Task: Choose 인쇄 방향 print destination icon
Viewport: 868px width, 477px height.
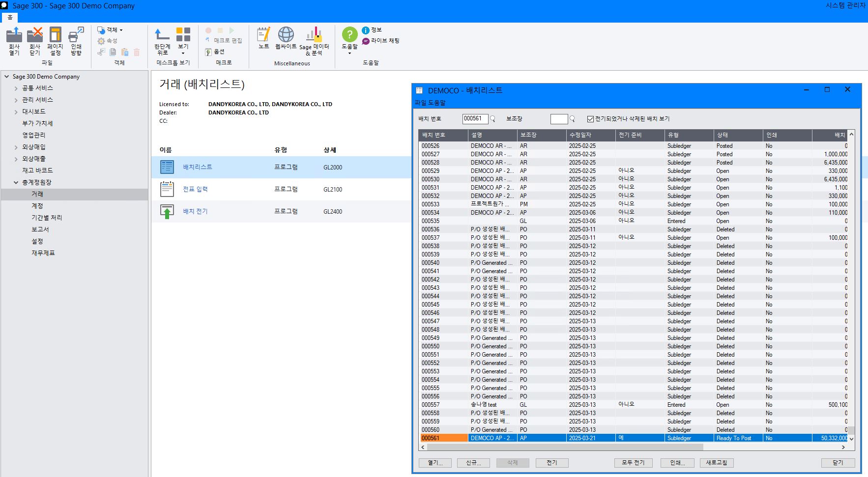Action: (x=76, y=41)
